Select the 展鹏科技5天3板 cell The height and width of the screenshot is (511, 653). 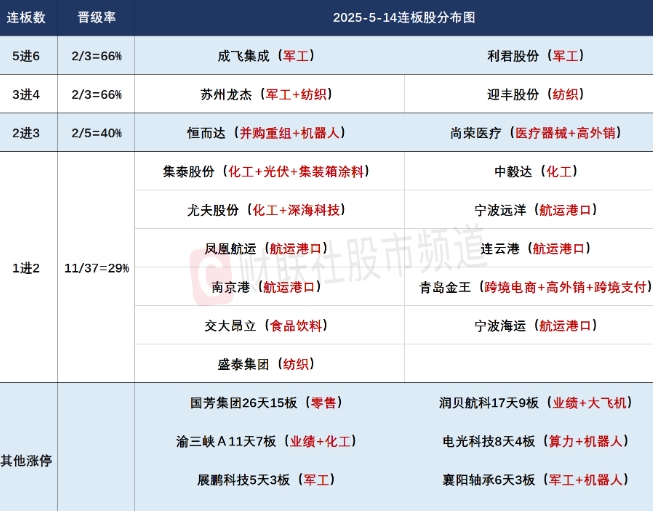267,480
